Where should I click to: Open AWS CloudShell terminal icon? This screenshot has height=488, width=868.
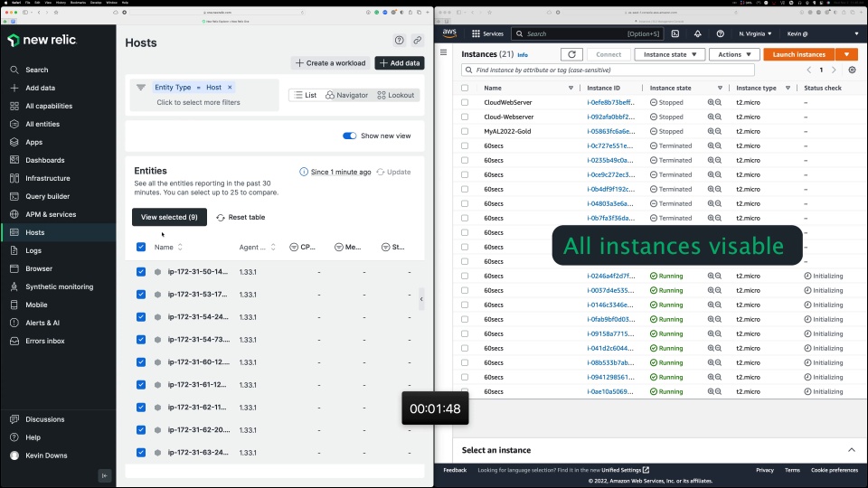point(675,33)
